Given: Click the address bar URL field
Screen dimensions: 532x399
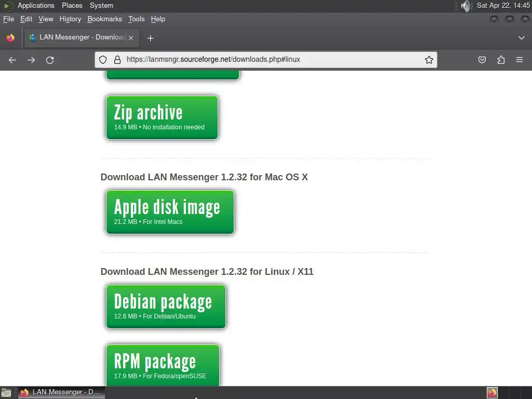Looking at the screenshot, I should (x=265, y=60).
